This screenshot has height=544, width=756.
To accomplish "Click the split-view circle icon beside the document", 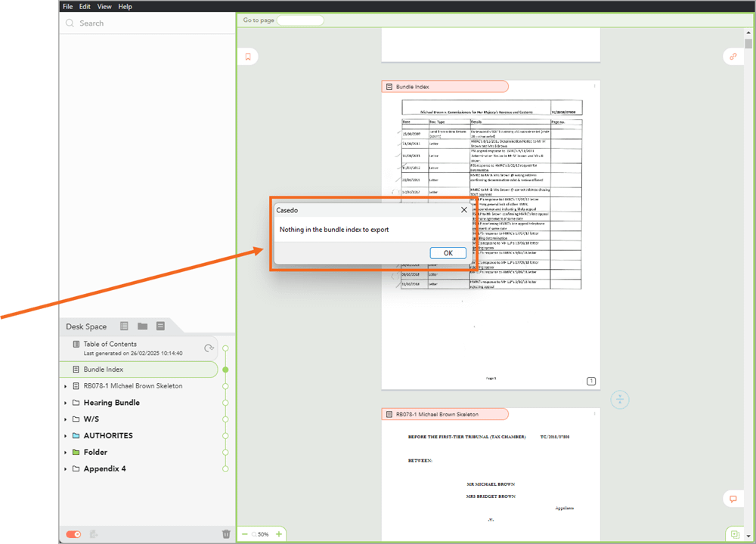I will [620, 399].
